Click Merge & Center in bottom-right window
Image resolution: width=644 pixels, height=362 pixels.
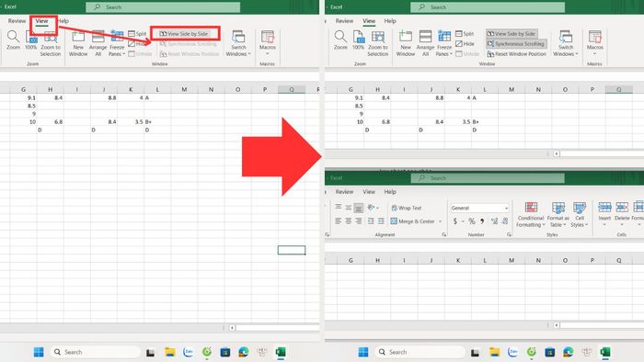412,221
